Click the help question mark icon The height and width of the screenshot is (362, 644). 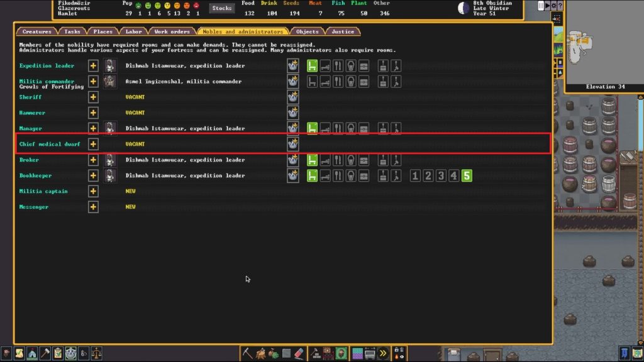(560, 6)
